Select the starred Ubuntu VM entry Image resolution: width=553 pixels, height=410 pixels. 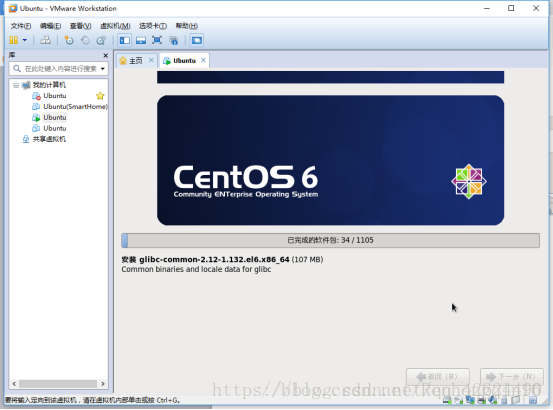55,96
